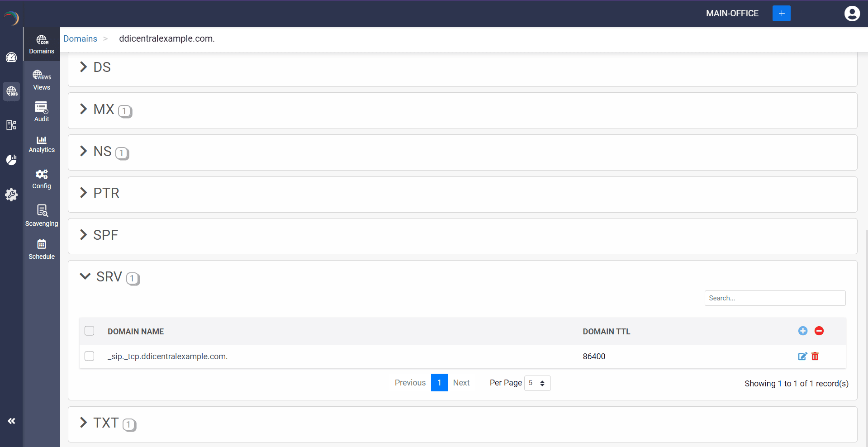The width and height of the screenshot is (868, 447).
Task: Click the _sip._tcp.ddicentralexample.com. domain name
Action: pyautogui.click(x=167, y=357)
